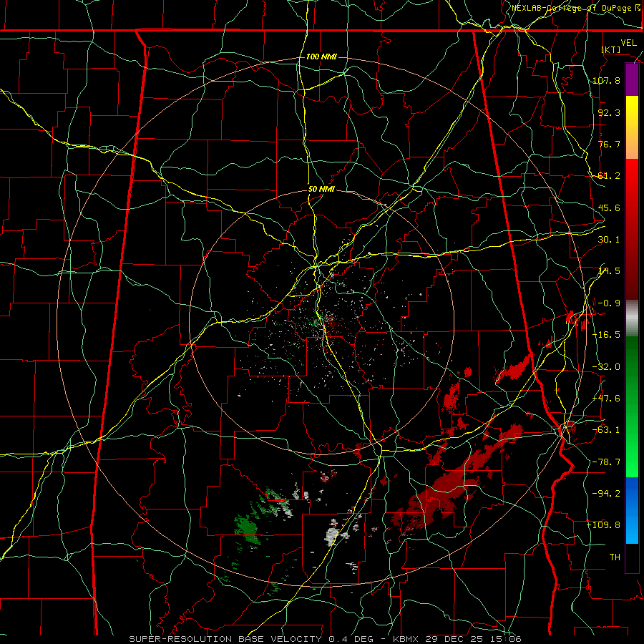Image resolution: width=644 pixels, height=644 pixels.
Task: Select the -109.8 value on velocity scale
Action: tap(604, 525)
